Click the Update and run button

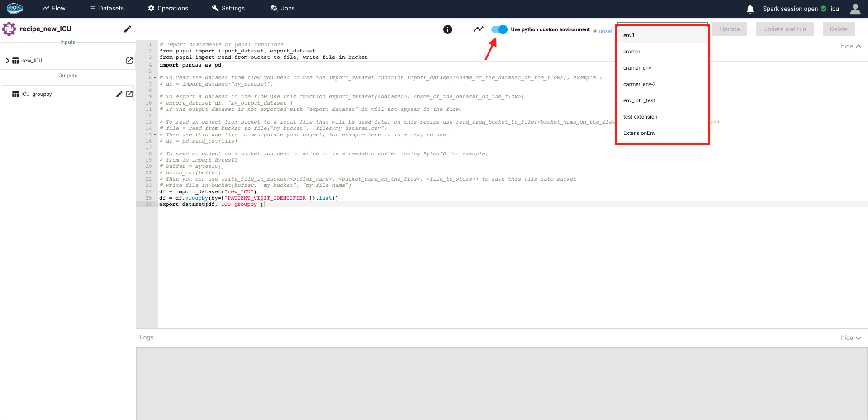coord(784,29)
